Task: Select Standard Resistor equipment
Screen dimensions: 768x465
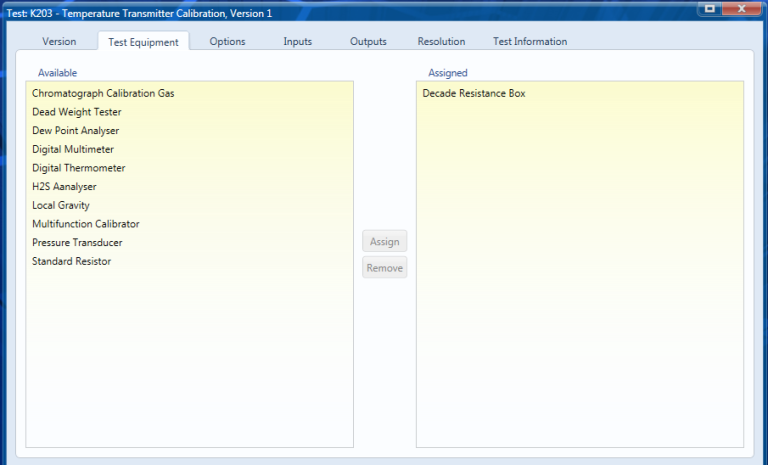Action: (x=72, y=261)
